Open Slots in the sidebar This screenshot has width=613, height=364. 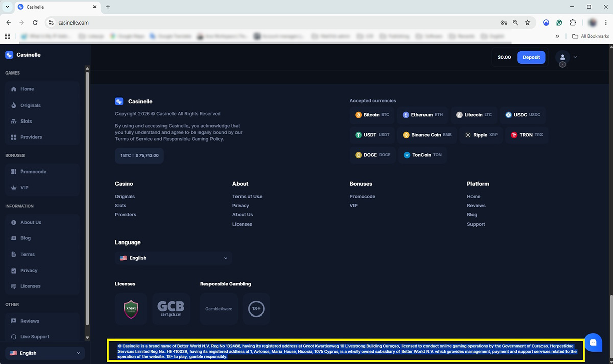(x=43, y=121)
